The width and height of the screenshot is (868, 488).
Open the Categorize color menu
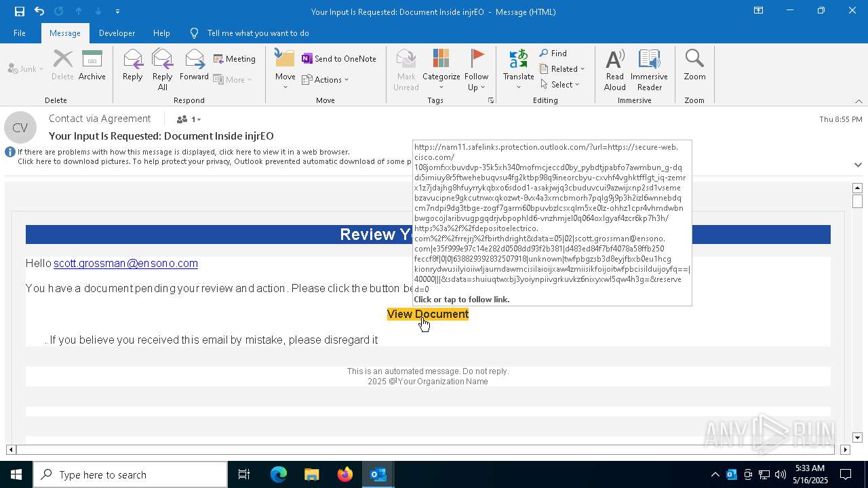(441, 69)
